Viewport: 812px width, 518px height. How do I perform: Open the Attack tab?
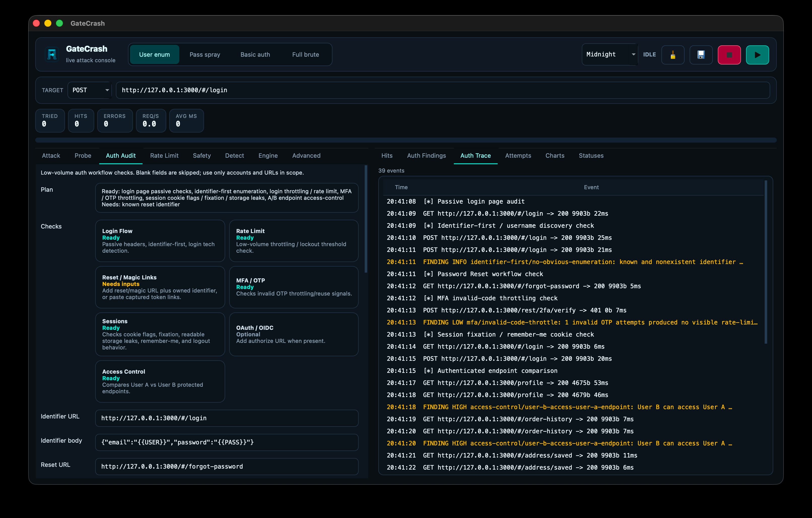(51, 155)
